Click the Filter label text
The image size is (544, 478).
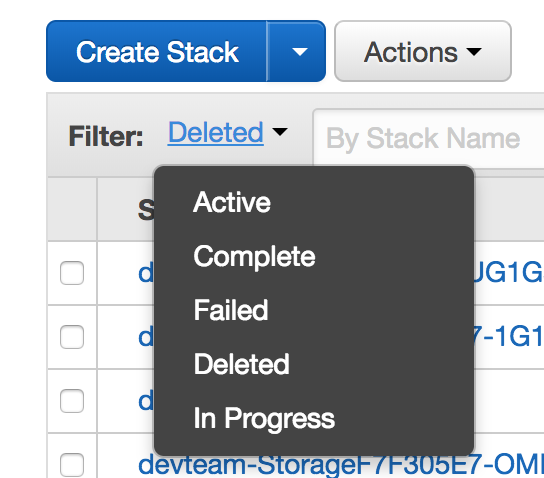point(106,136)
